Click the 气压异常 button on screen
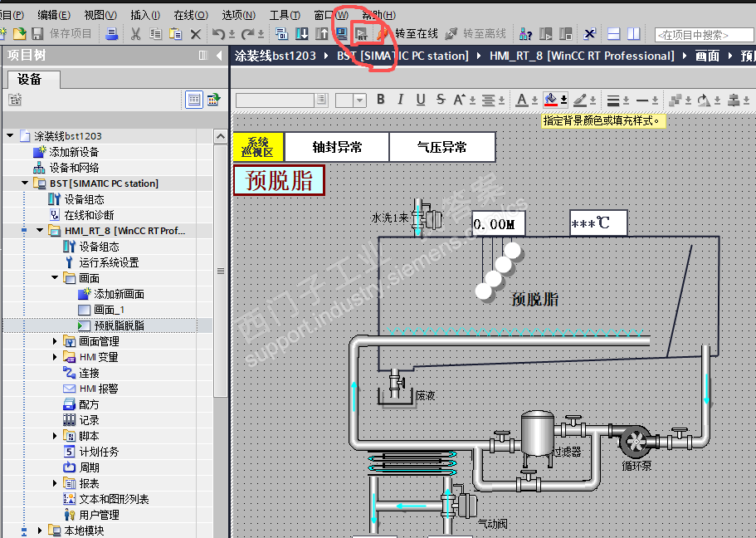This screenshot has height=538, width=756. click(442, 147)
